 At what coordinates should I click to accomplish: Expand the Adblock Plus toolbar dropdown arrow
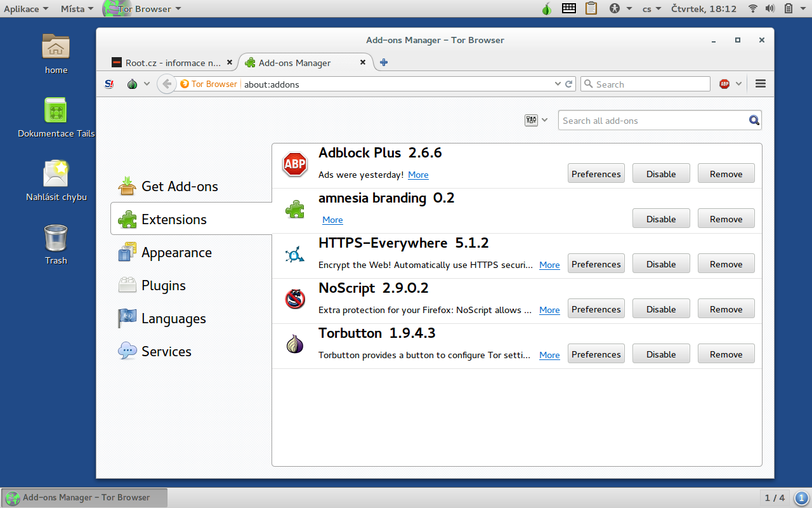tap(738, 84)
